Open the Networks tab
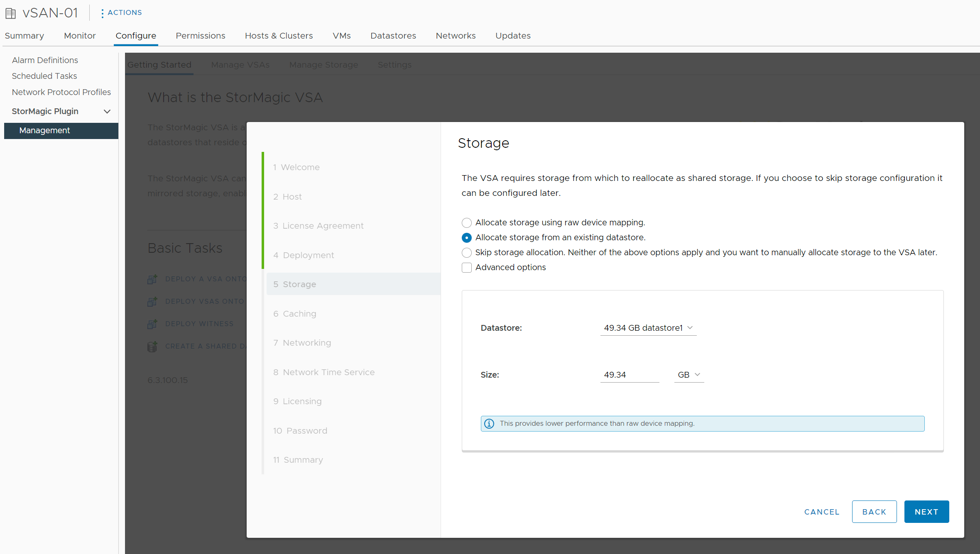The width and height of the screenshot is (980, 554). (x=456, y=36)
